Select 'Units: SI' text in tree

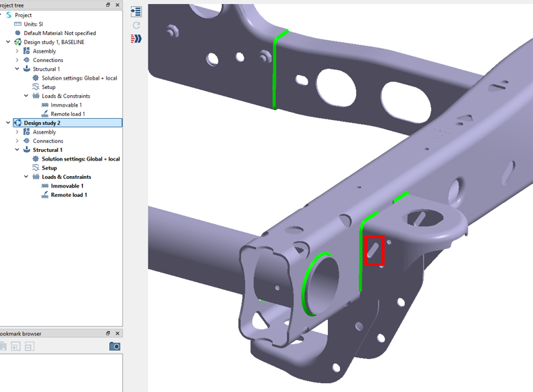coord(33,24)
